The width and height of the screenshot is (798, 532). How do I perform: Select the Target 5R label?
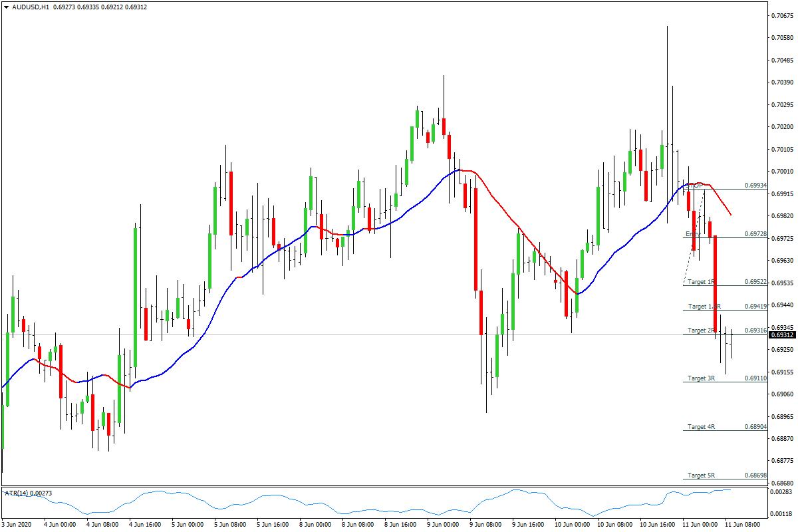tap(701, 475)
